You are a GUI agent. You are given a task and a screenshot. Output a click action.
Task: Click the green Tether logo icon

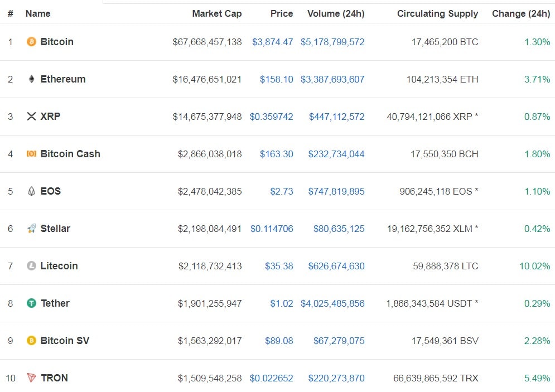pos(31,303)
